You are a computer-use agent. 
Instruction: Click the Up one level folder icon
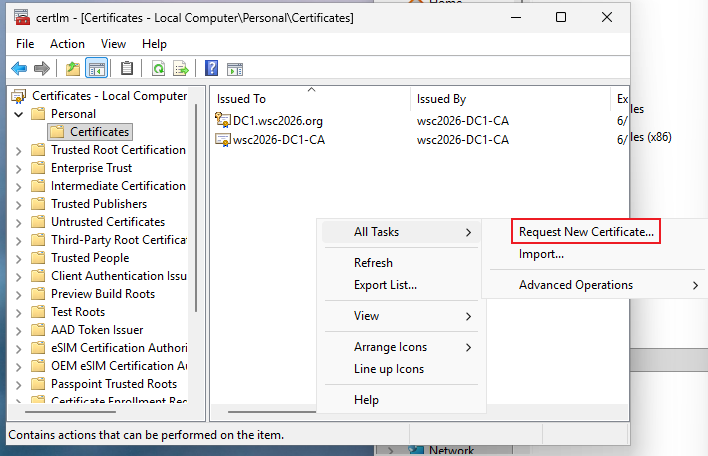click(x=73, y=69)
